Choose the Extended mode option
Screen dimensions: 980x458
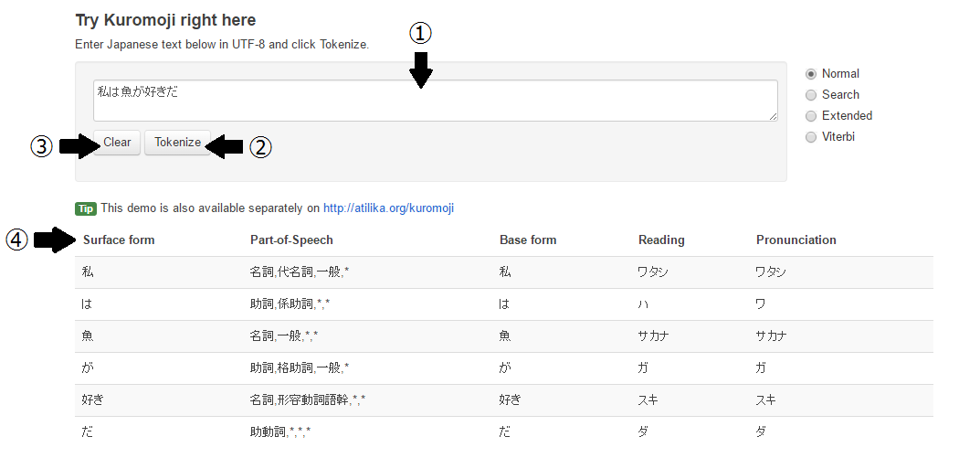pyautogui.click(x=811, y=116)
